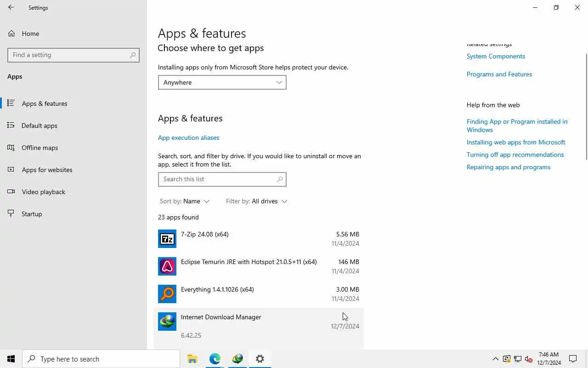The height and width of the screenshot is (368, 588).
Task: Click the network tray icon
Action: [517, 359]
